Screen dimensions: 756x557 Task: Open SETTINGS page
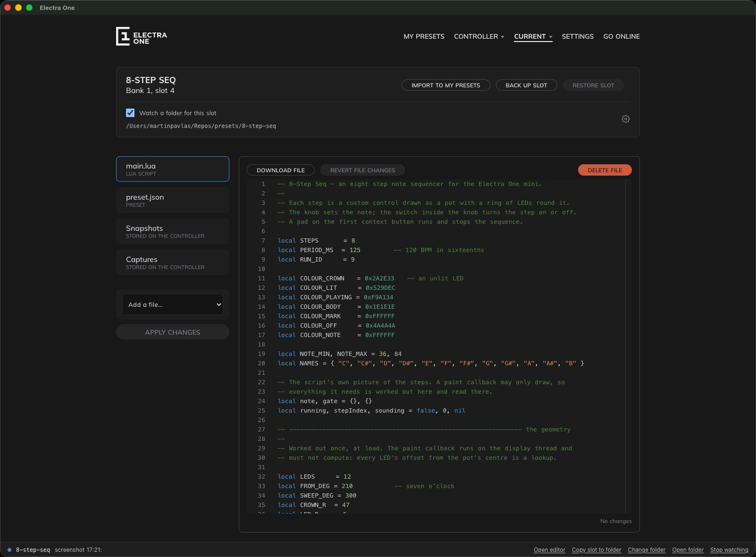[578, 36]
